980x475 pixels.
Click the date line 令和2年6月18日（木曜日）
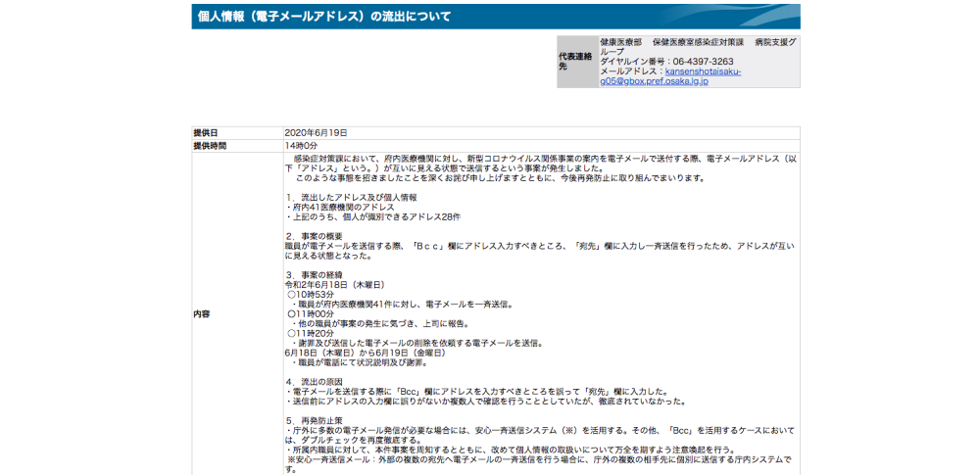(x=334, y=285)
